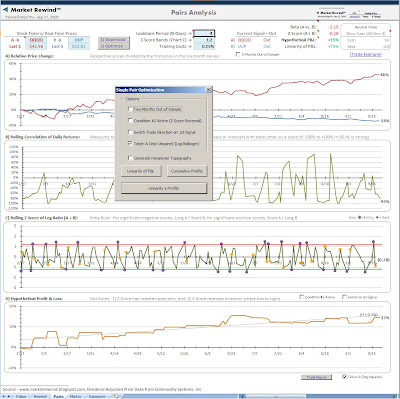The height and width of the screenshot is (399, 400).
Task: Toggle Switch Trade Direction on 1st Signal
Action: point(130,132)
